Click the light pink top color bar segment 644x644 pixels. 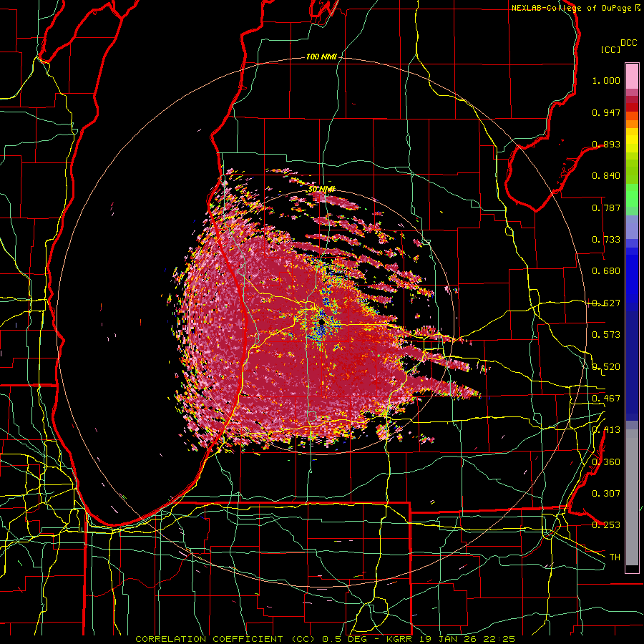[632, 76]
